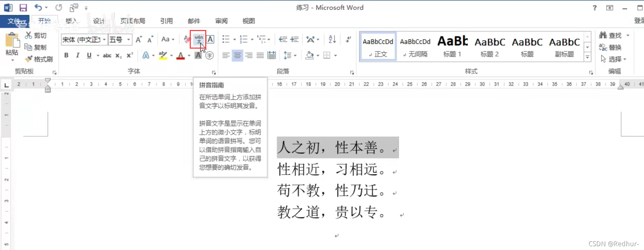Open the Phonetic Guide (拼音指南) tool
Screen dimensions: 644x250
198,39
